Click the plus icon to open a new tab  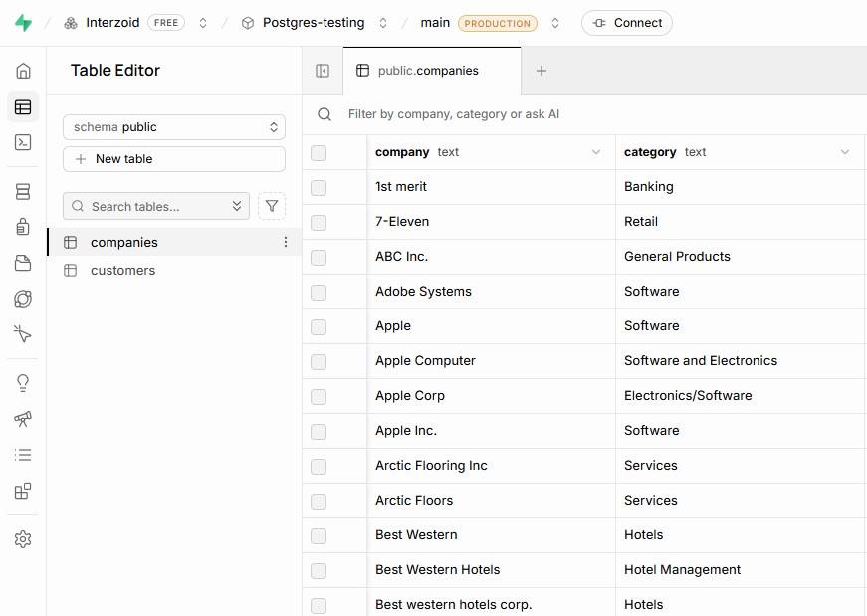[542, 71]
